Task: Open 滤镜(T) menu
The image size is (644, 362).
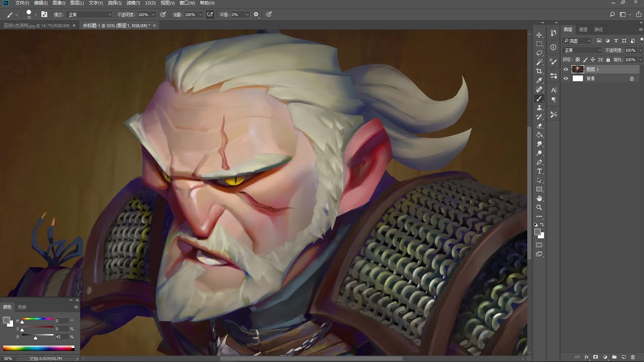Action: click(133, 3)
